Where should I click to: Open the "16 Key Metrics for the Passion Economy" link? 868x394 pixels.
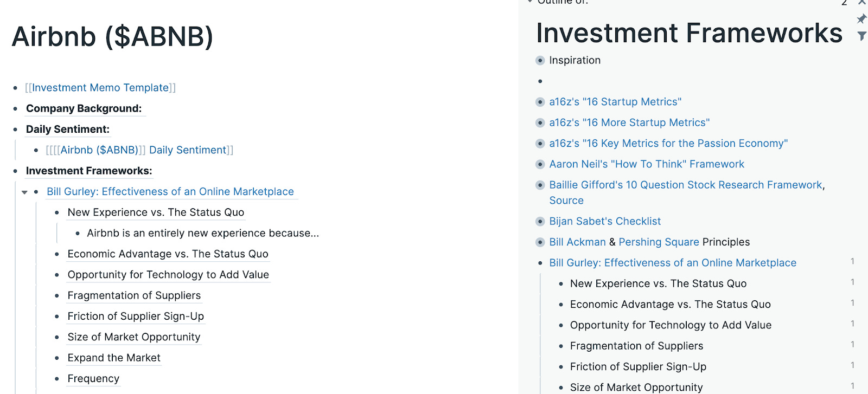(668, 144)
